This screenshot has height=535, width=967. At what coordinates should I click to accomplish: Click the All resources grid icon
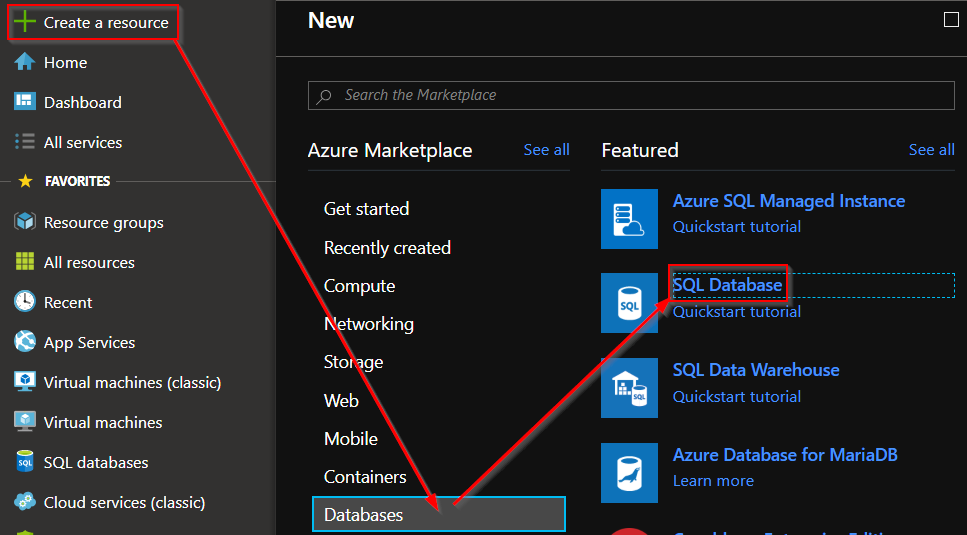tap(25, 262)
